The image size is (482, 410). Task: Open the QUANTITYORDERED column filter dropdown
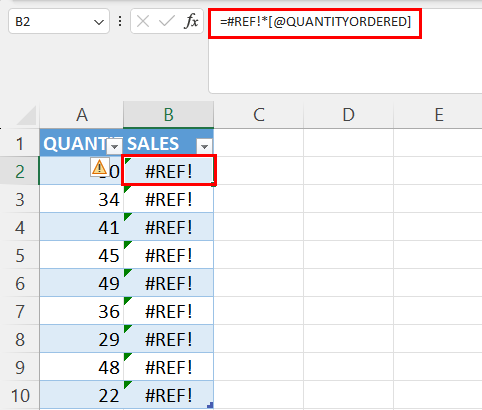115,146
